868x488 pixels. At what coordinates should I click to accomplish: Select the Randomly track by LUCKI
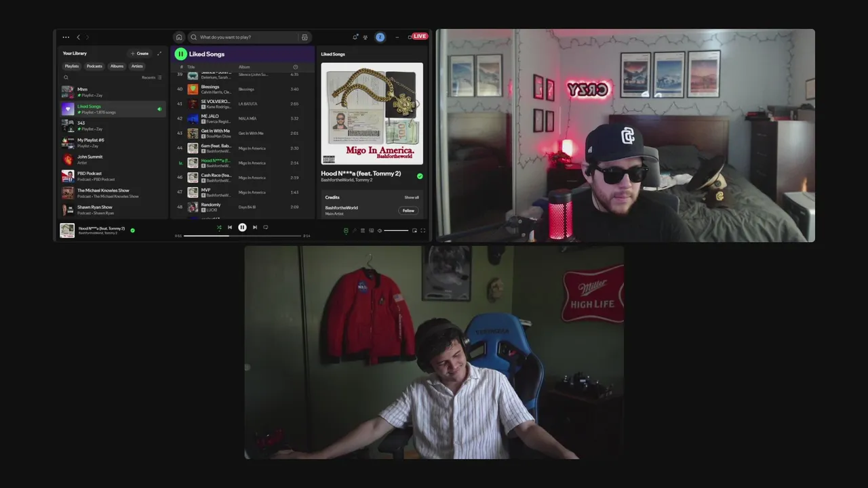pyautogui.click(x=242, y=207)
